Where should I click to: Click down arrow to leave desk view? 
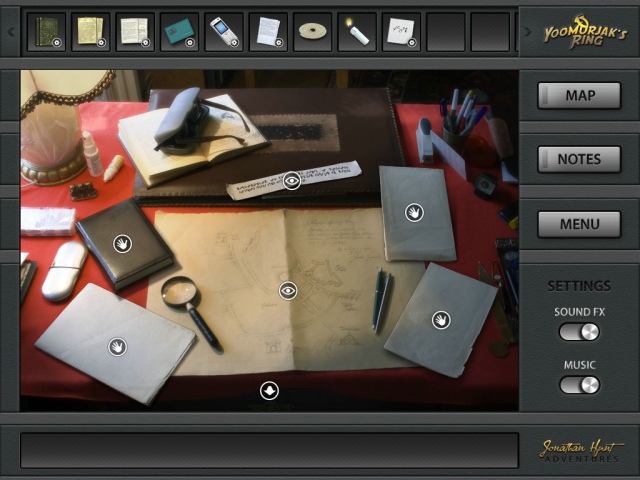269,390
